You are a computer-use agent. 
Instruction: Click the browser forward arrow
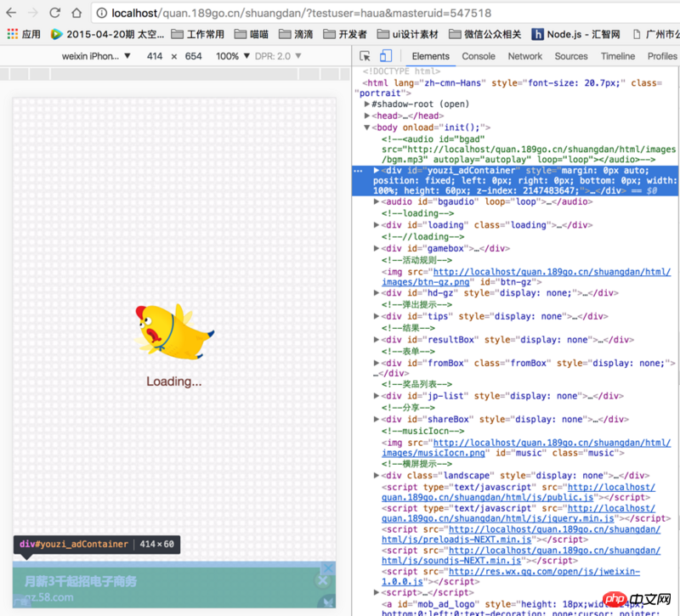pos(33,14)
